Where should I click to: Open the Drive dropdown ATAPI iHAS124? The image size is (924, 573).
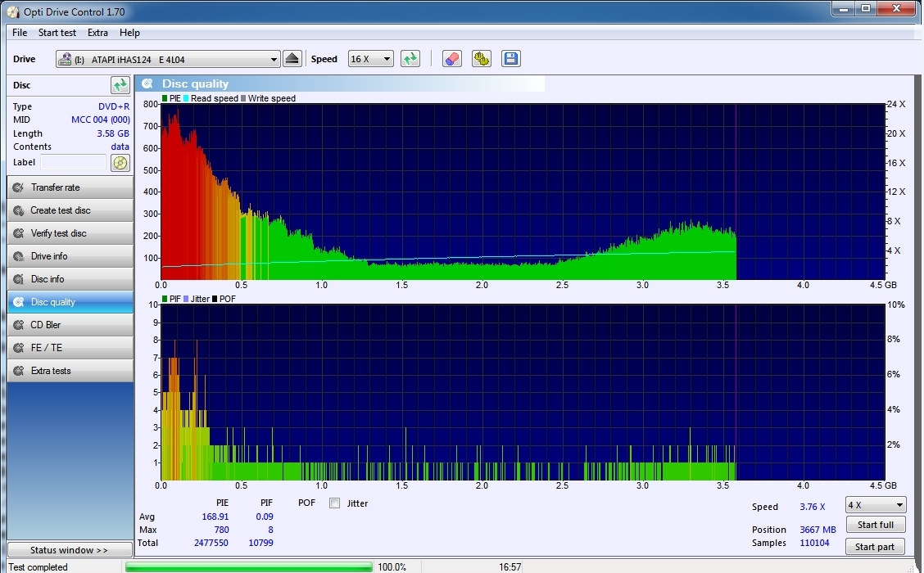(x=168, y=59)
